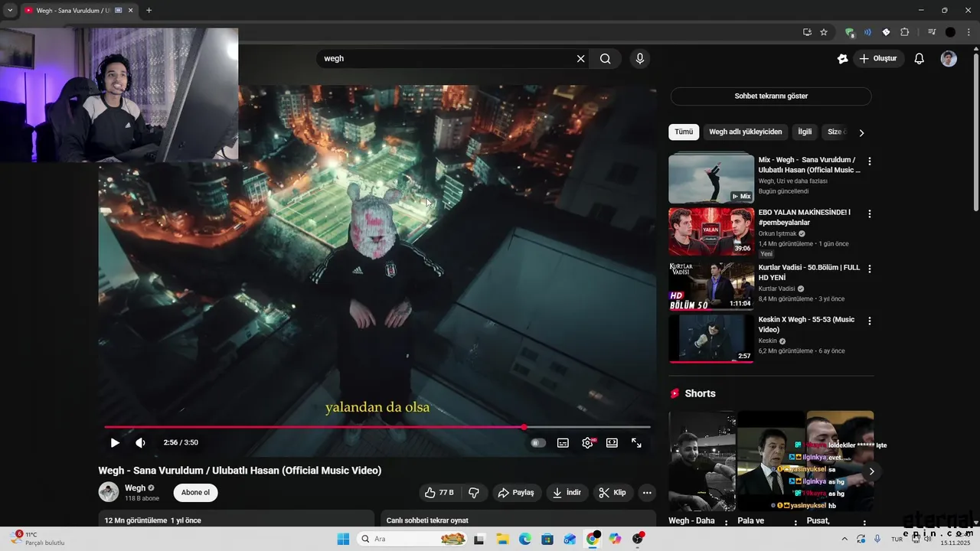Close the Wegh - Sana Vuruldum tab
980x551 pixels.
point(131,11)
